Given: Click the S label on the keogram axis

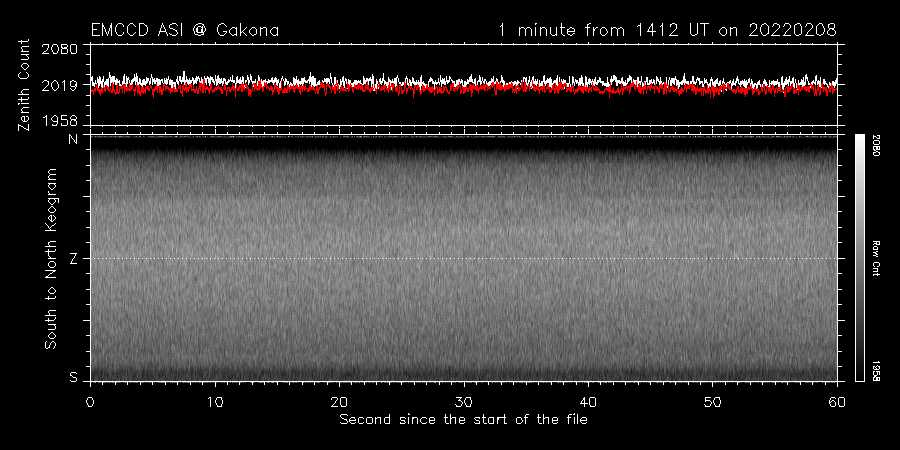Looking at the screenshot, I should 73,377.
